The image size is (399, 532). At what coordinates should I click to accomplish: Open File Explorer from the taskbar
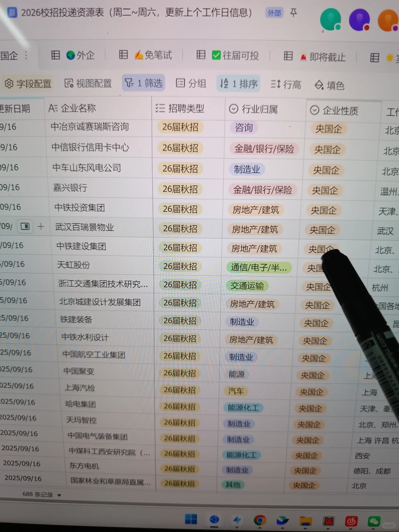click(306, 521)
